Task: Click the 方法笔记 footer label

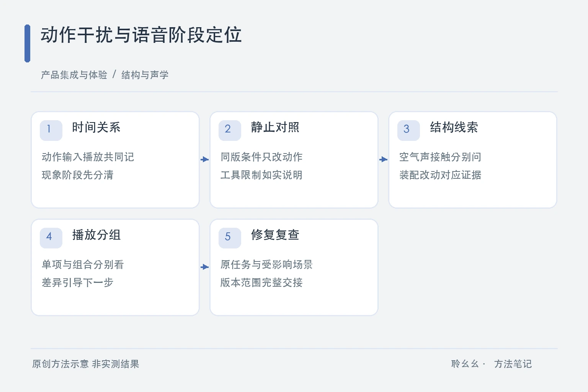Action: [513, 364]
